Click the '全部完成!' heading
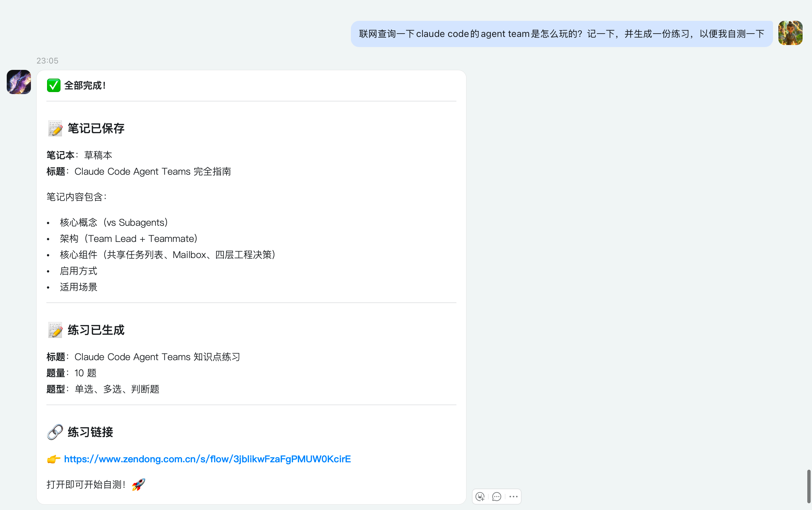 point(85,85)
